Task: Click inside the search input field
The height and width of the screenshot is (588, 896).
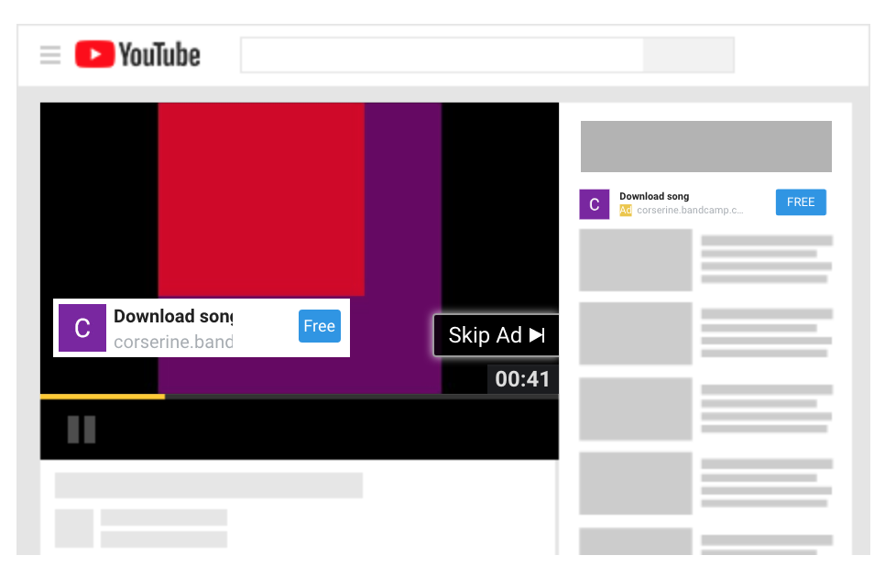Action: tap(442, 55)
